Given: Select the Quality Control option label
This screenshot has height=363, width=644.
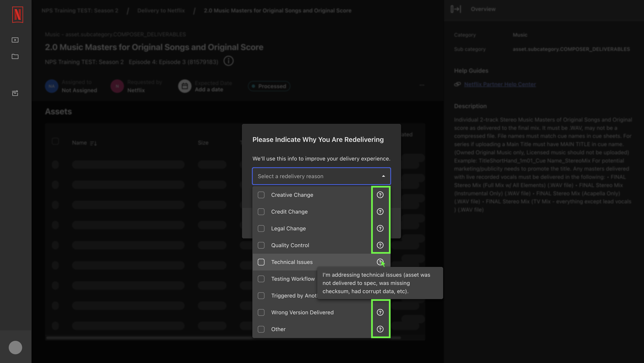Looking at the screenshot, I should point(290,245).
